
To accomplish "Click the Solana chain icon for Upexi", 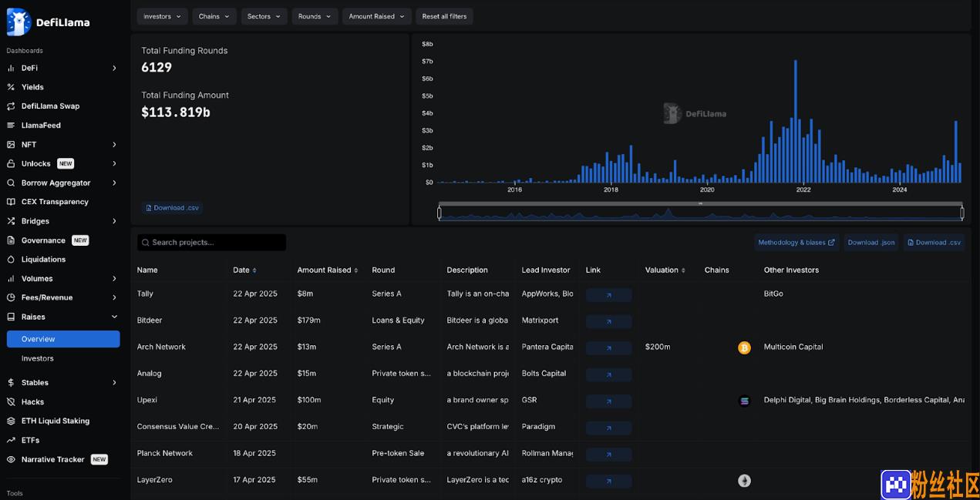I will point(744,401).
